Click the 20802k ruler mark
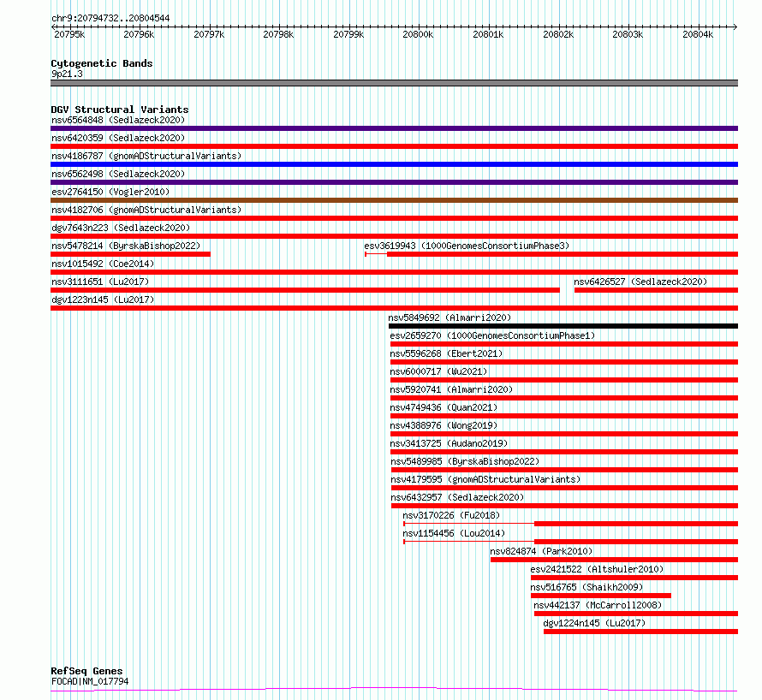Screen dimensions: 762x700 pos(558,34)
